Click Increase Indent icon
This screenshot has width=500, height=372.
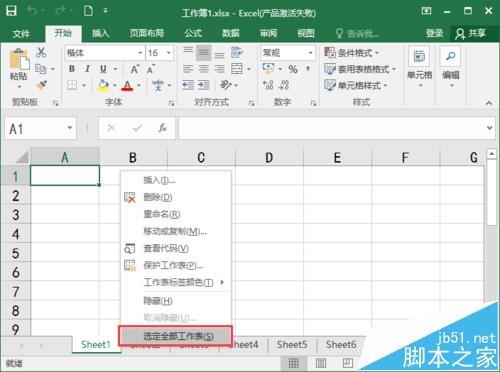pyautogui.click(x=204, y=85)
